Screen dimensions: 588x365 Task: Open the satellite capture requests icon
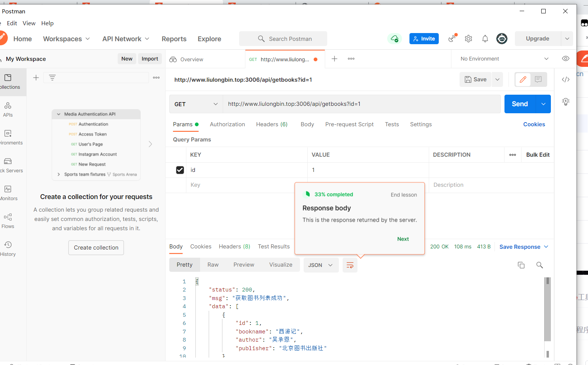pos(452,39)
